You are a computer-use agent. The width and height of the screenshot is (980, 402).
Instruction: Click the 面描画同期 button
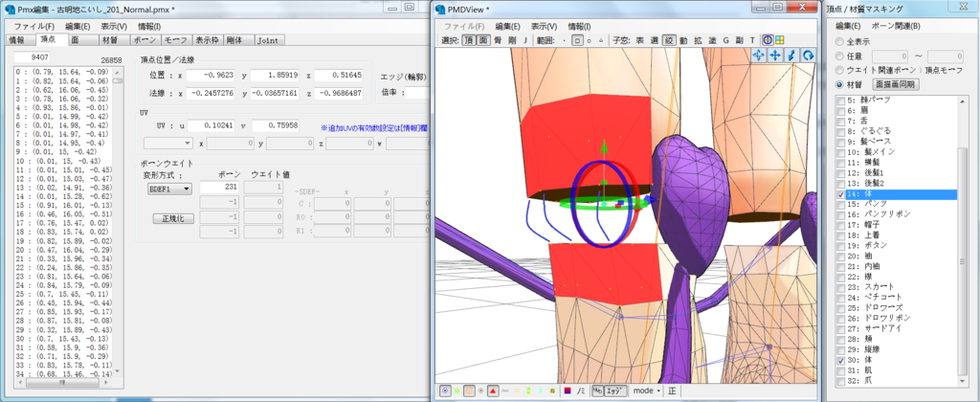point(895,84)
